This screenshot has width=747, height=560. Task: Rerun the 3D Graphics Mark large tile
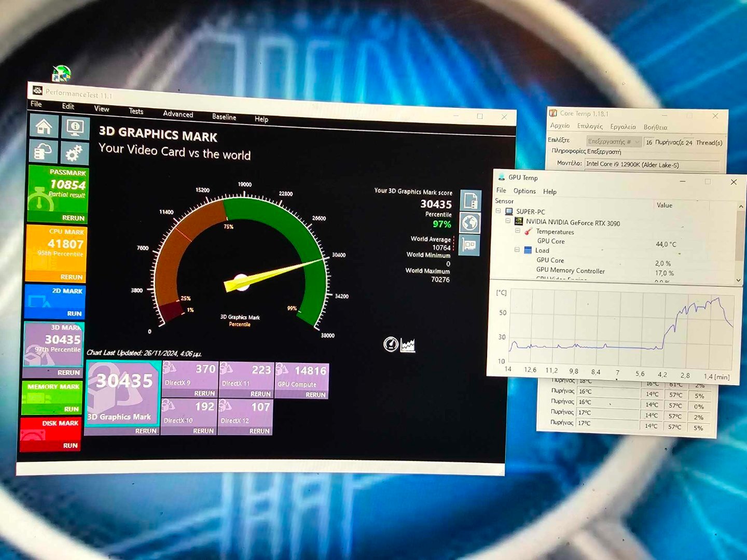pos(146,430)
